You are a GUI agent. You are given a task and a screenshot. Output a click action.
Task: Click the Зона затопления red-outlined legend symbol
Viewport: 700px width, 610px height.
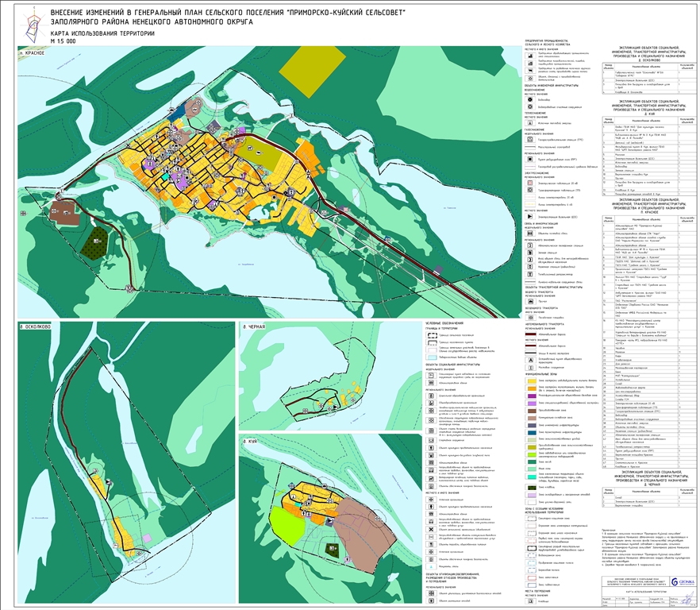click(x=530, y=577)
